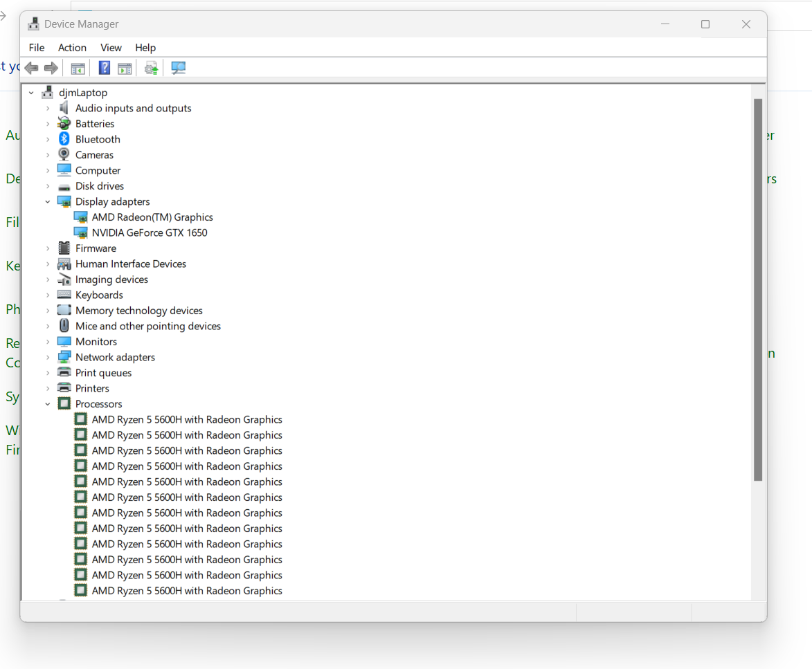This screenshot has width=812, height=669.
Task: Select NVIDIA GeForce GTX 1650 device
Action: coord(150,232)
